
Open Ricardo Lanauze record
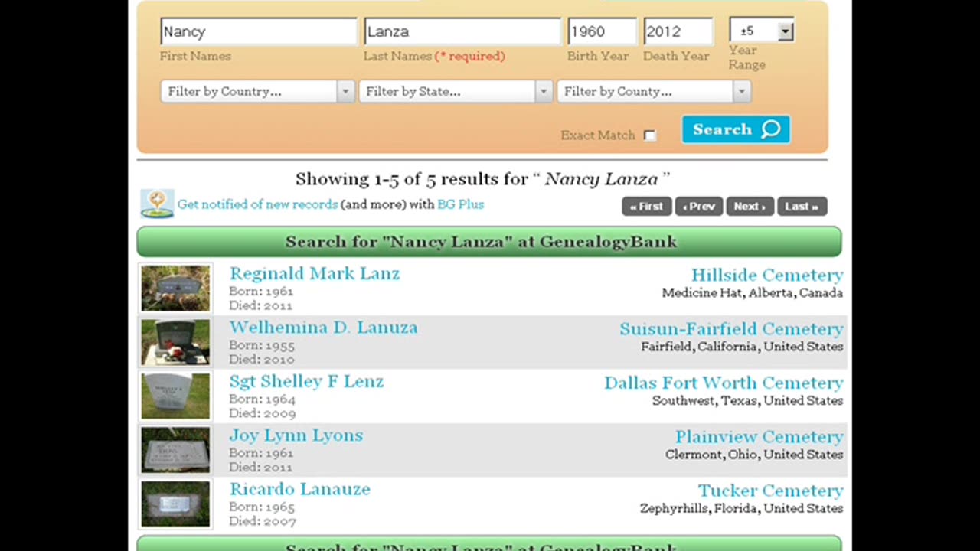[299, 489]
